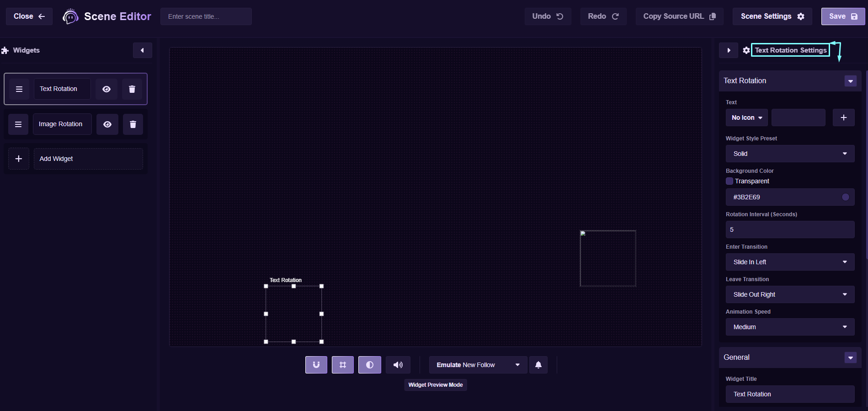The height and width of the screenshot is (411, 868).
Task: Add a new text entry with plus button
Action: click(x=844, y=117)
